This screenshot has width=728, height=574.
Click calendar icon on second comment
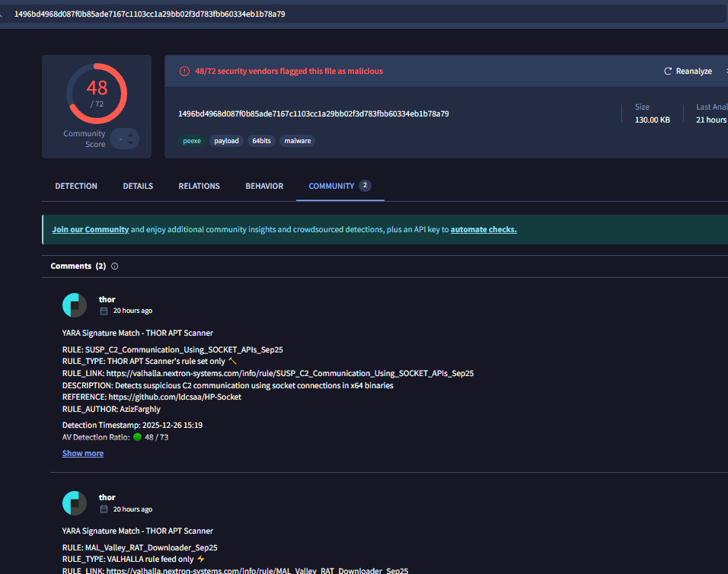point(104,509)
